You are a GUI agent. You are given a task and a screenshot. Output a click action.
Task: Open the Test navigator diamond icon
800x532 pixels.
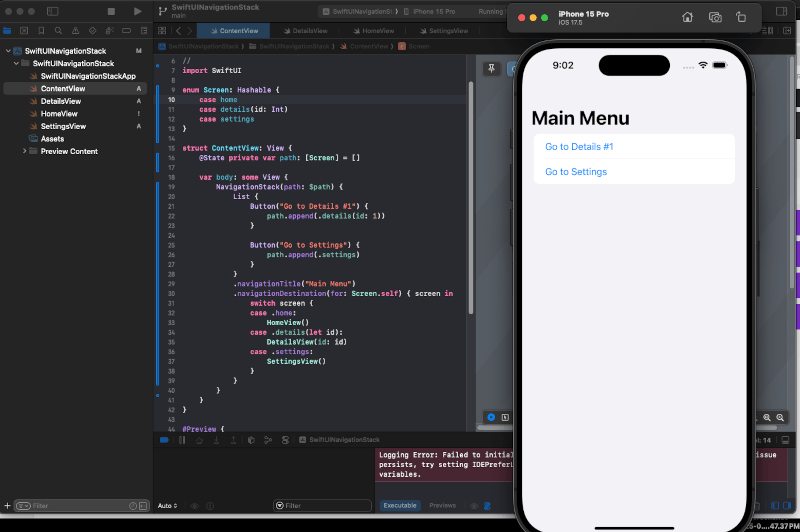click(92, 31)
